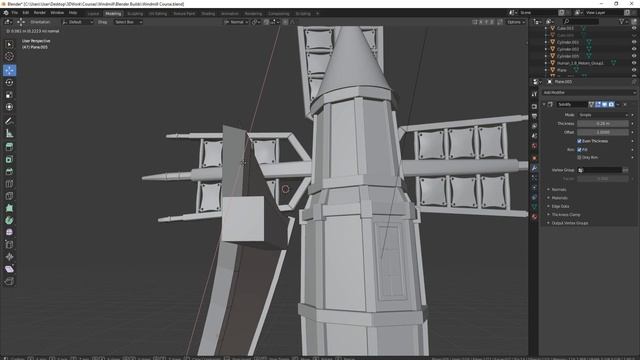Activate the Scale tool
This screenshot has height=360, width=640.
[x=9, y=95]
